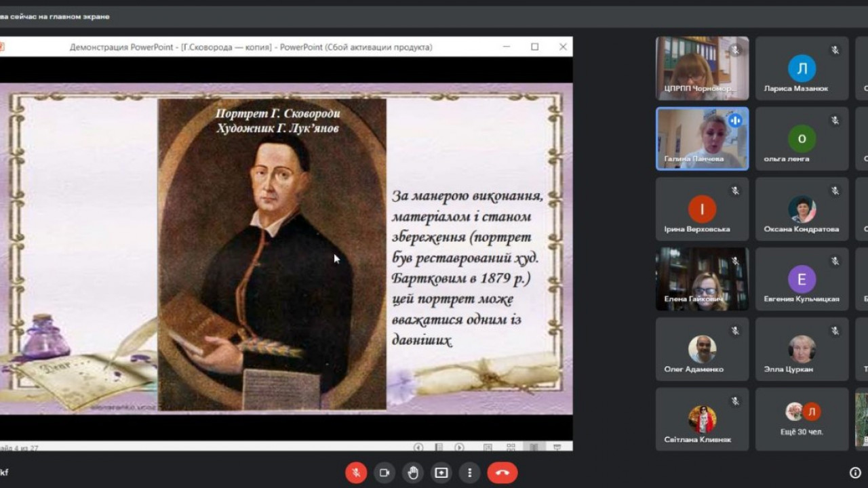Select Елена Гайкович video tile
This screenshot has height=488, width=868.
point(702,279)
